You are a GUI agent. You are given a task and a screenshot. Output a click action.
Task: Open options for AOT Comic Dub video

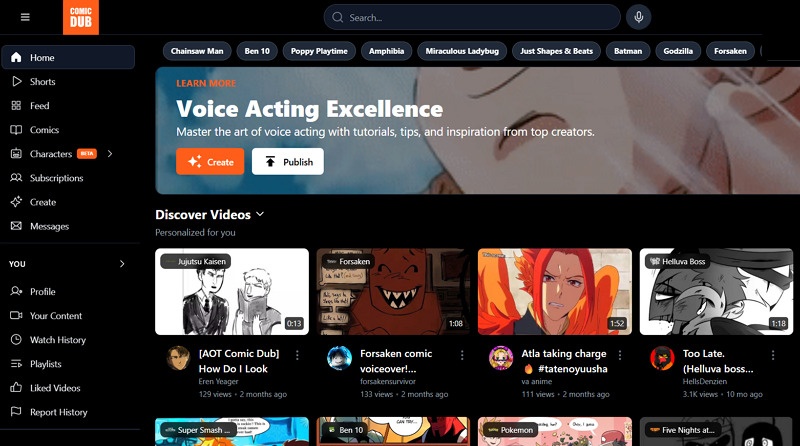pyautogui.click(x=297, y=355)
